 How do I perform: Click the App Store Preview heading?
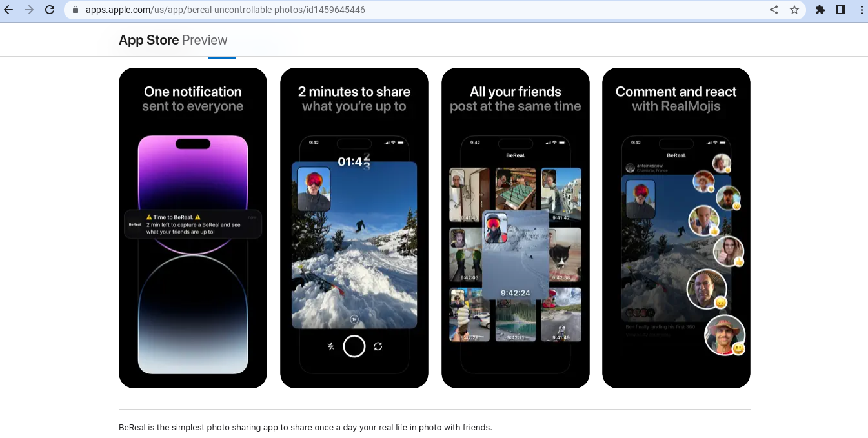[173, 40]
